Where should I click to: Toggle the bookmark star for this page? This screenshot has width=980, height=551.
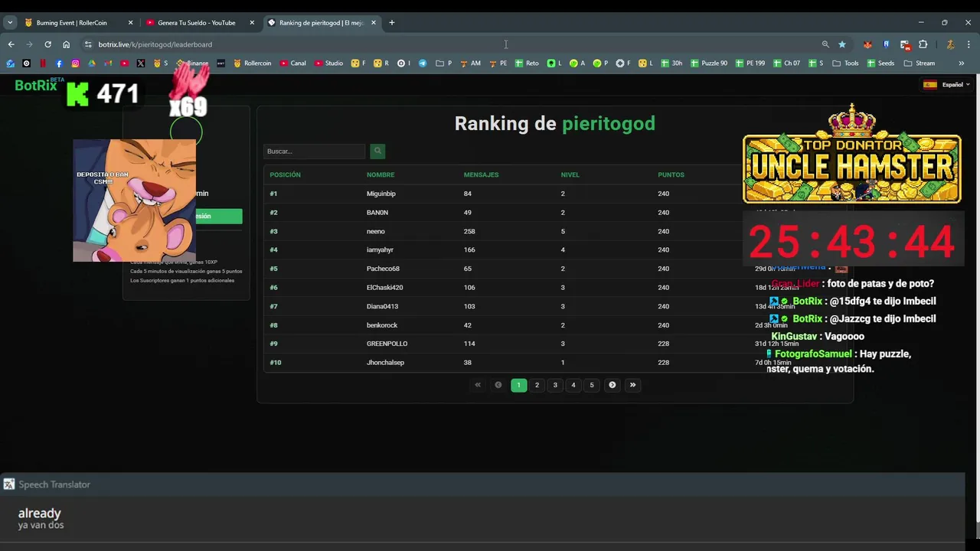(842, 44)
